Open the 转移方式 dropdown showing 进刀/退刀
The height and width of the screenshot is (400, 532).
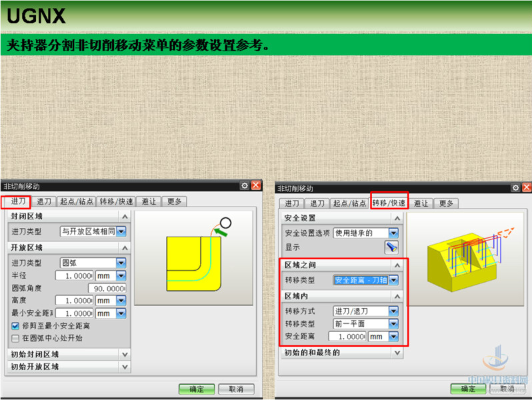(x=393, y=311)
